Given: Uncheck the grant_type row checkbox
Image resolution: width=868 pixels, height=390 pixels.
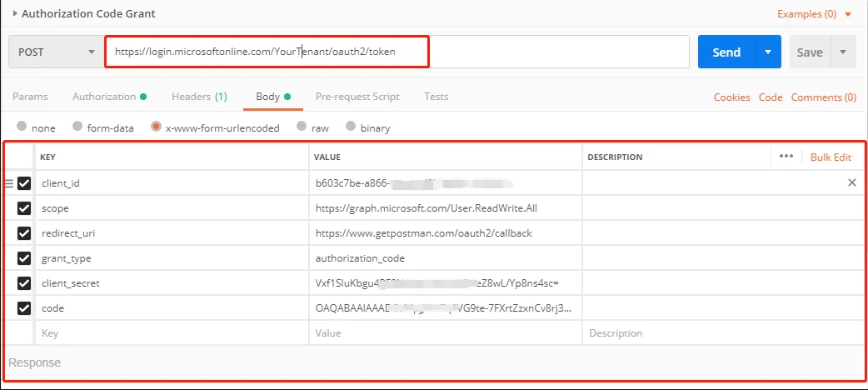Looking at the screenshot, I should pos(24,258).
